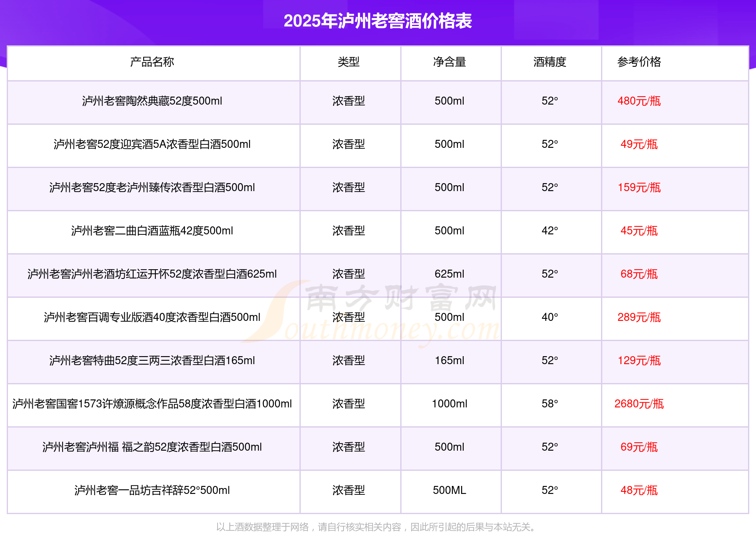The image size is (756, 546).
Task: Click 浓香型 in the 国窖1573 row
Action: tap(349, 404)
